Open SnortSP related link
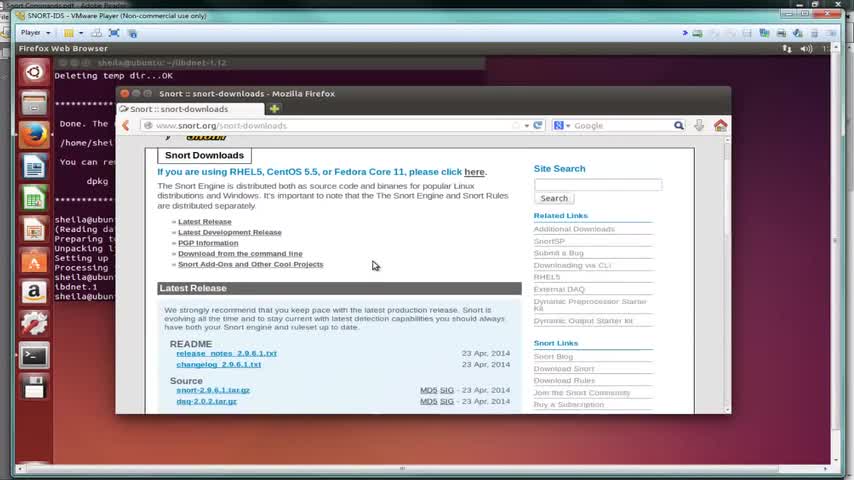 coord(549,241)
